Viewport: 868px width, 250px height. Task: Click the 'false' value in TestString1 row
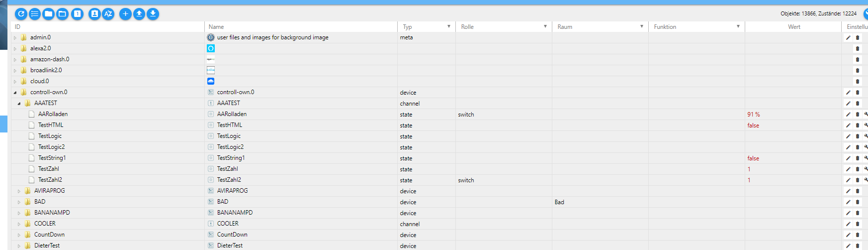click(753, 158)
